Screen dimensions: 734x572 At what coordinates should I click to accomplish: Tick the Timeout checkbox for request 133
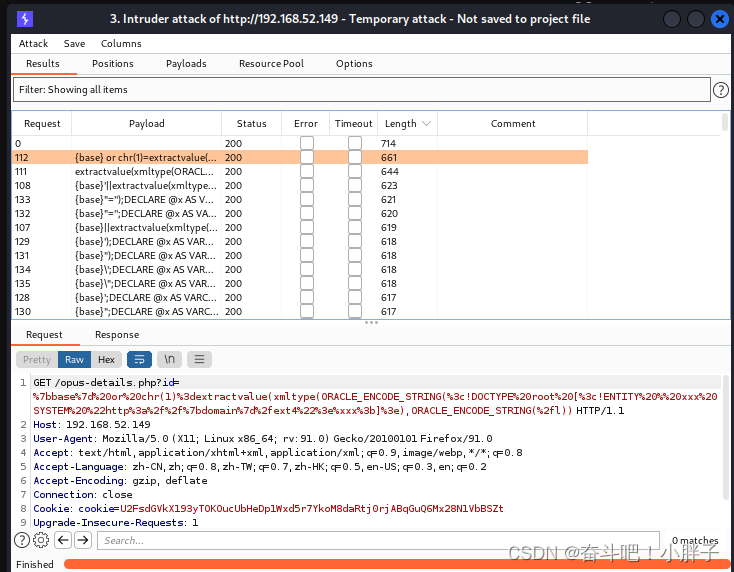[x=355, y=199]
